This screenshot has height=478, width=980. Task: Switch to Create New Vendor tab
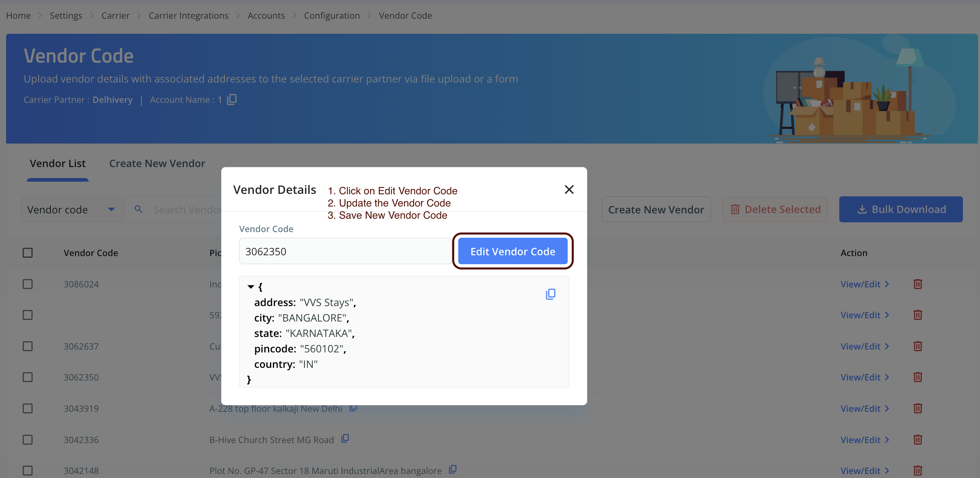click(157, 163)
